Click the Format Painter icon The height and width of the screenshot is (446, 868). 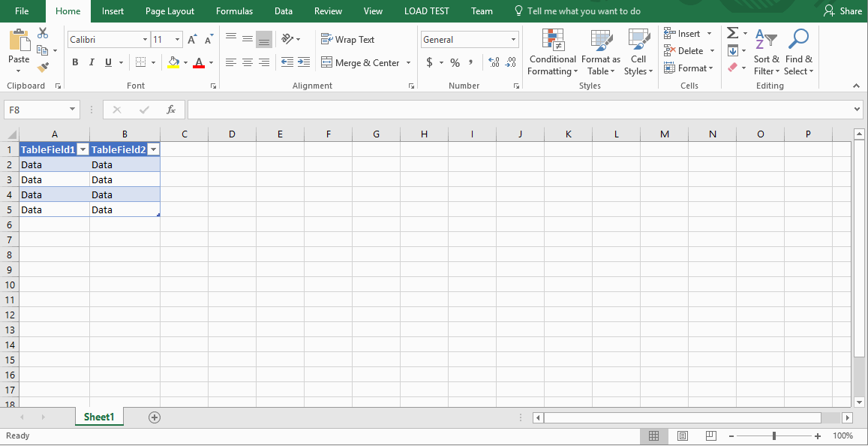coord(44,66)
